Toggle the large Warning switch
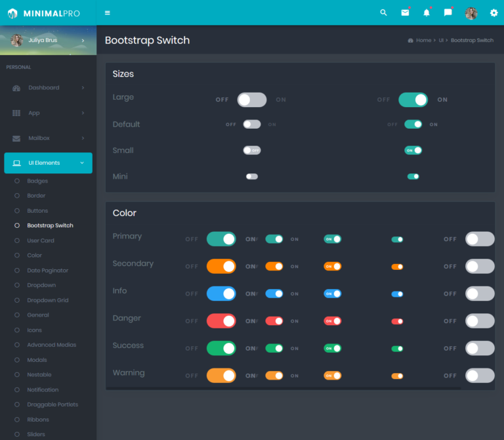This screenshot has width=504, height=440. [x=221, y=376]
